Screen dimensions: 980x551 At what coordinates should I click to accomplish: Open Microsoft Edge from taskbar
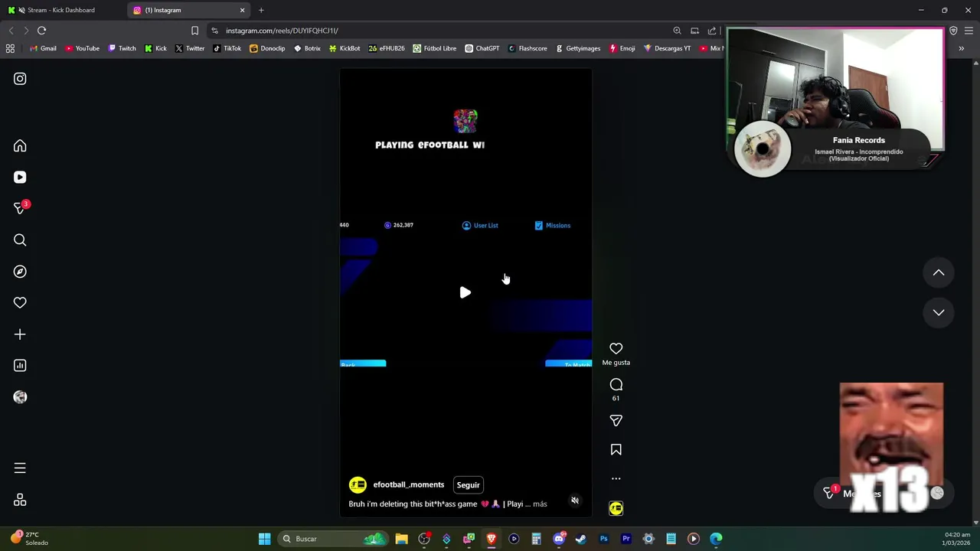point(716,539)
